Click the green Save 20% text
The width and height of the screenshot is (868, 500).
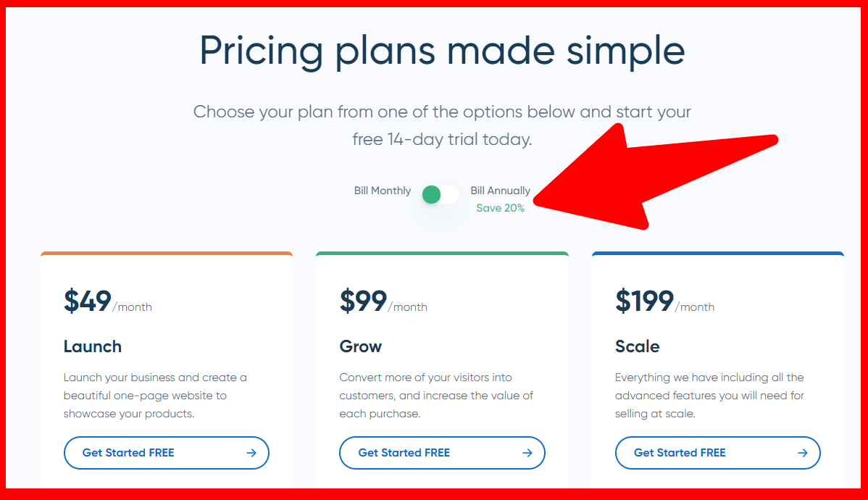[x=500, y=208]
